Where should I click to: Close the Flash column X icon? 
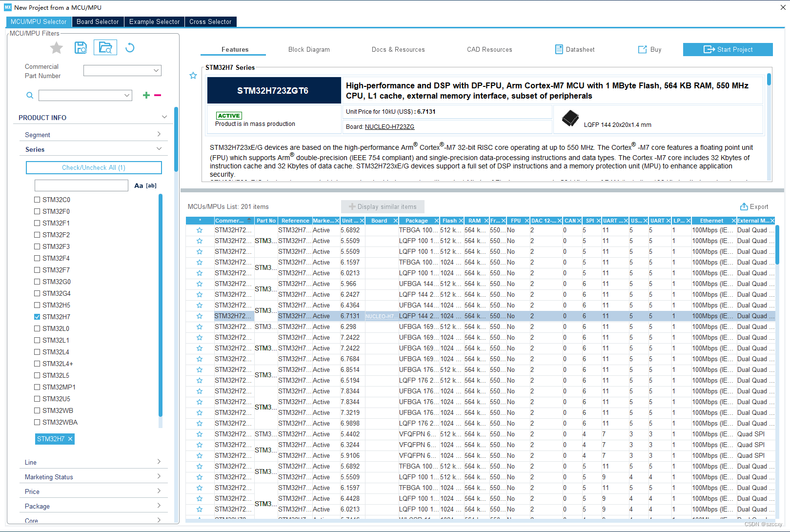pos(461,221)
